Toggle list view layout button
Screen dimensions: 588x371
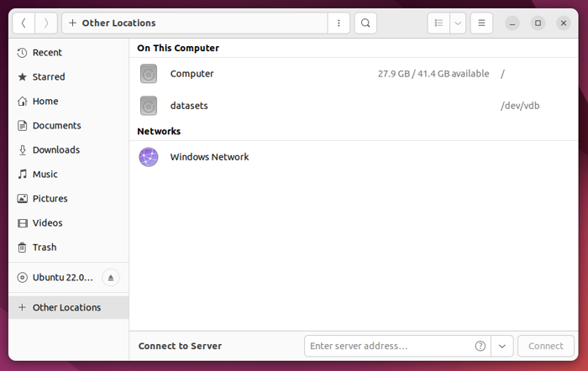point(438,24)
